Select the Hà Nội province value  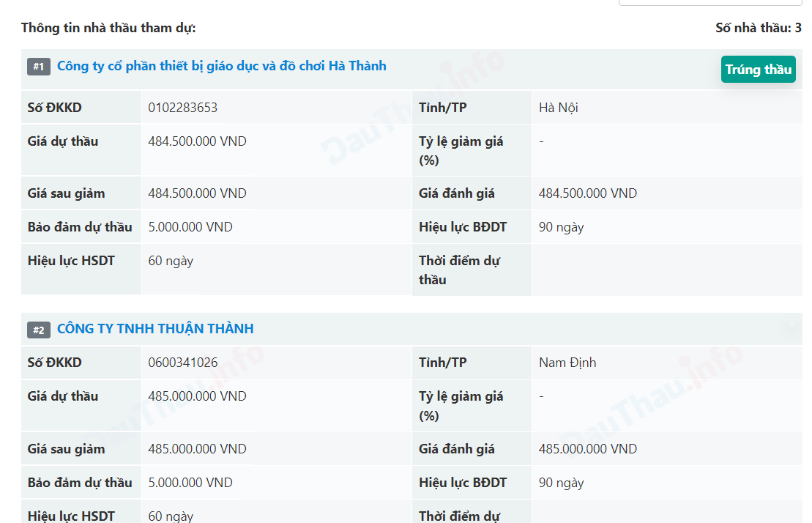click(x=558, y=108)
